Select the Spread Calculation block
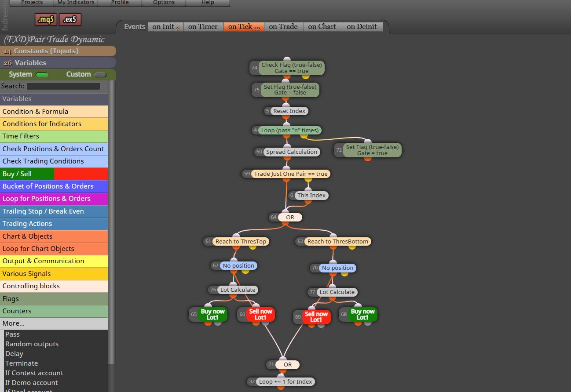571x392 pixels. pos(292,152)
